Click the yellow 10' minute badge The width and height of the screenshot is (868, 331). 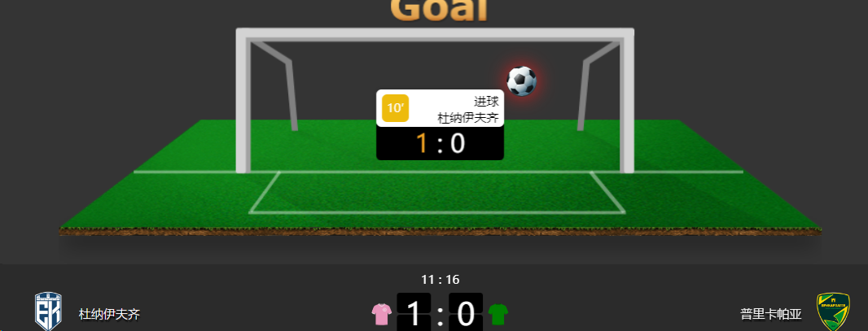click(x=395, y=107)
